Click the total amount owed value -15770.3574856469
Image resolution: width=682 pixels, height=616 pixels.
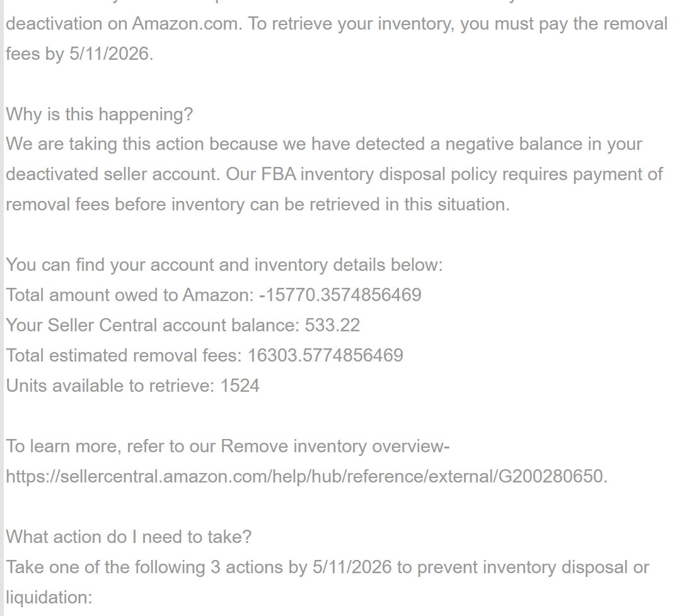340,295
